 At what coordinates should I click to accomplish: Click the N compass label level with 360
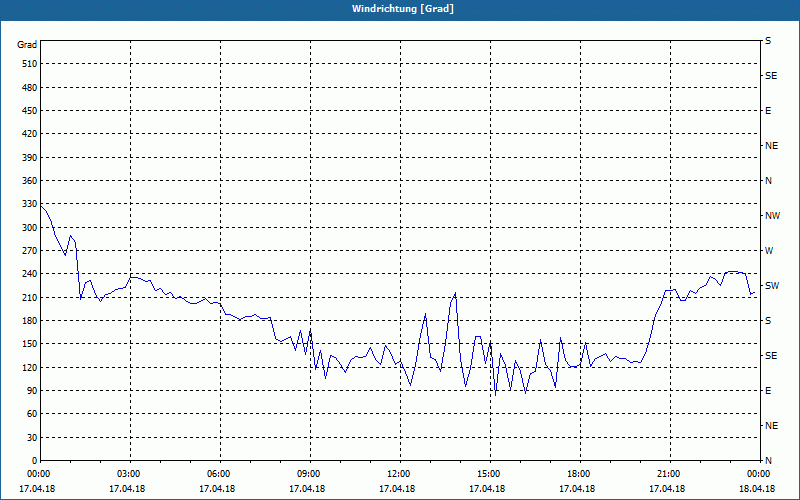tap(768, 181)
